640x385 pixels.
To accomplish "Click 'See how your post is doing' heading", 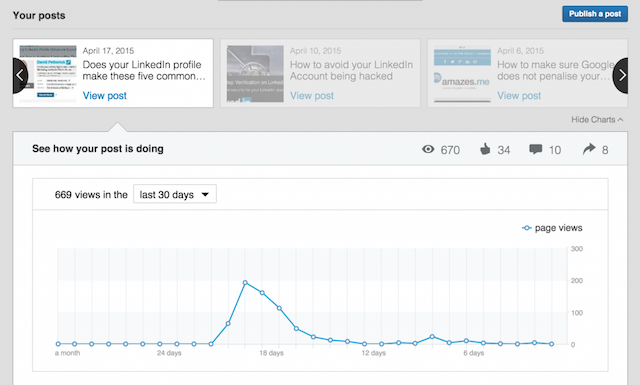I will coord(98,149).
